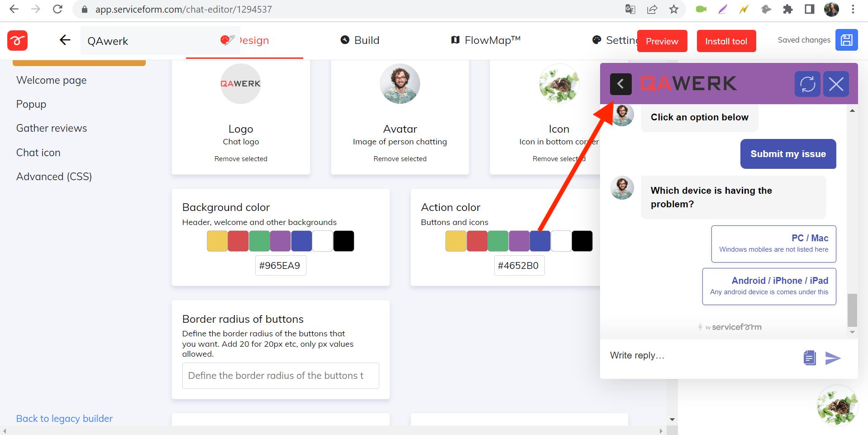Choose PC / Mac option in chat
868x435 pixels.
pyautogui.click(x=773, y=244)
